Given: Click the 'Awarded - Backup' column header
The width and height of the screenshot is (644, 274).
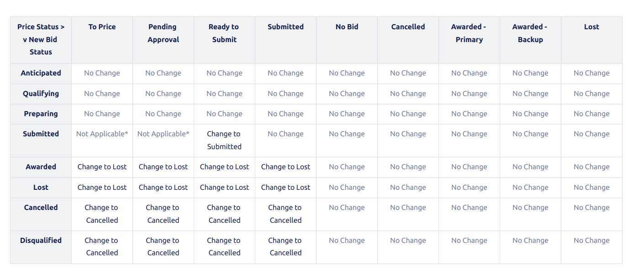Looking at the screenshot, I should click(x=530, y=33).
